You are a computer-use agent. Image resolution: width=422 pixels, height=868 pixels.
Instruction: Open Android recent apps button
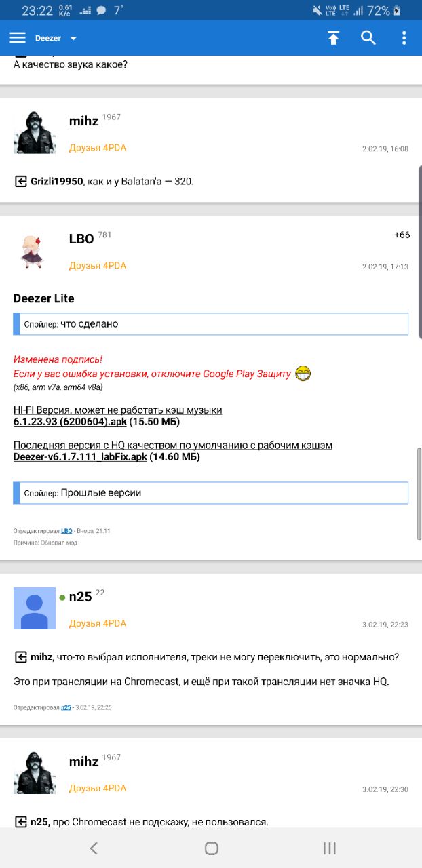tap(330, 848)
